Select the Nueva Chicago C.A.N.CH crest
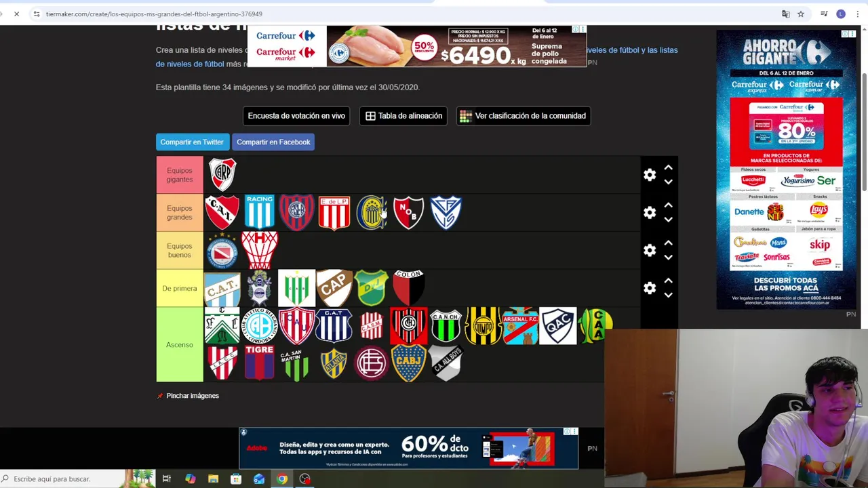868x488 pixels. point(446,326)
